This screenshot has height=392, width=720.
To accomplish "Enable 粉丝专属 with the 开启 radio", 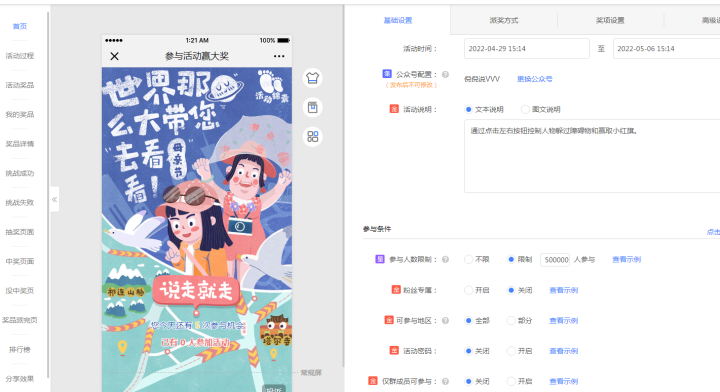I will pos(468,290).
